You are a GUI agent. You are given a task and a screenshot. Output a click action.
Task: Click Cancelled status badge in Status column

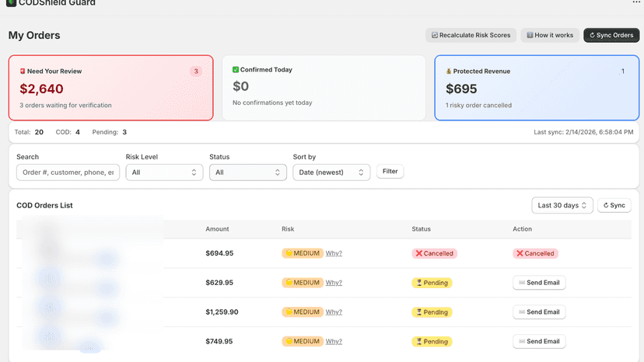click(x=435, y=254)
